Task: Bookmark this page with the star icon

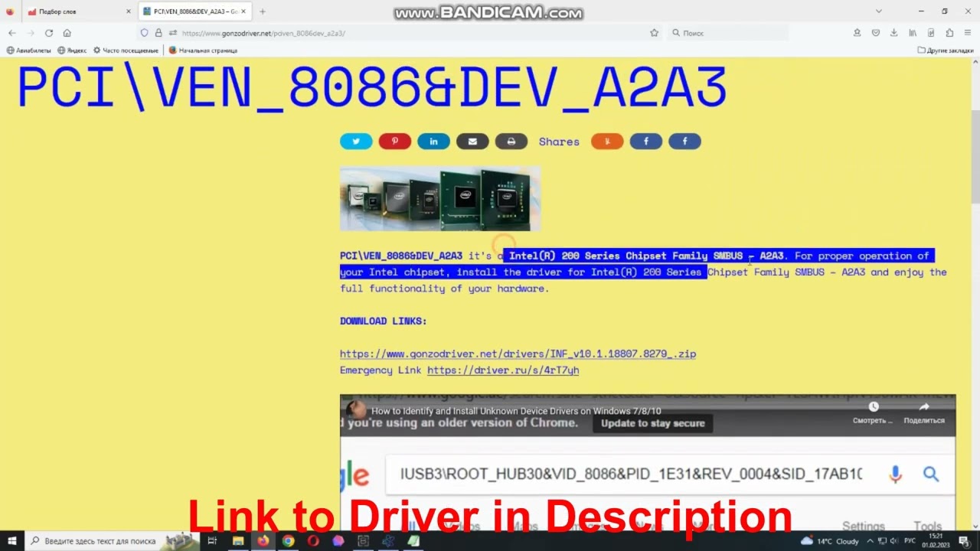Action: (x=654, y=33)
